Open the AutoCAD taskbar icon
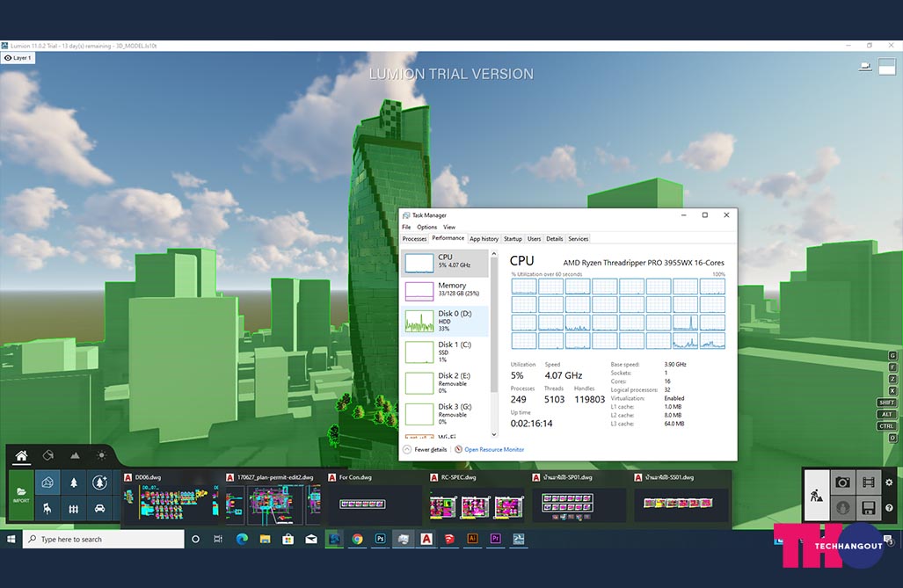The height and width of the screenshot is (588, 903). click(426, 539)
